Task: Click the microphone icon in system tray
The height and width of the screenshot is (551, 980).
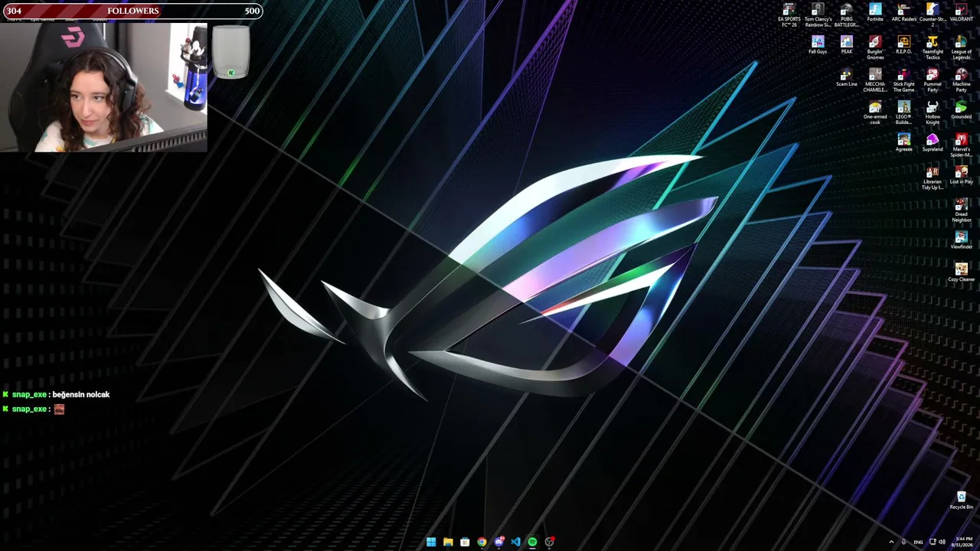Action: 904,542
